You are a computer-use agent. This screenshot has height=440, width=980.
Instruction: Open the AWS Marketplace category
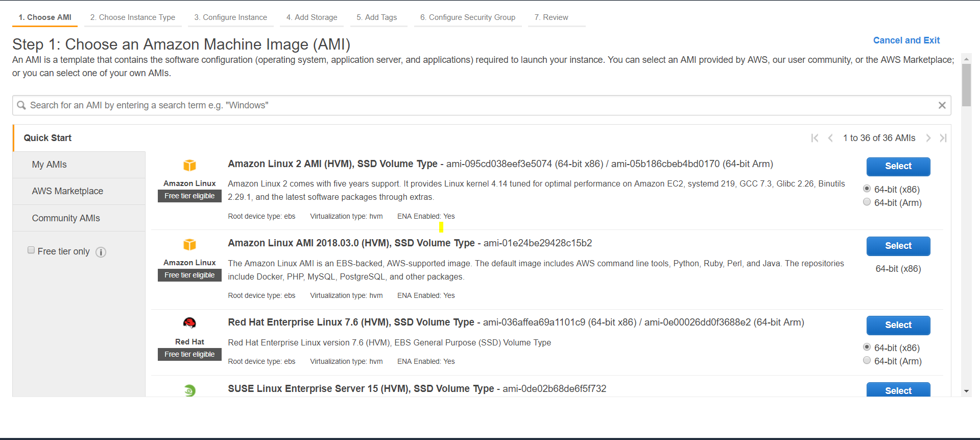[x=67, y=191]
